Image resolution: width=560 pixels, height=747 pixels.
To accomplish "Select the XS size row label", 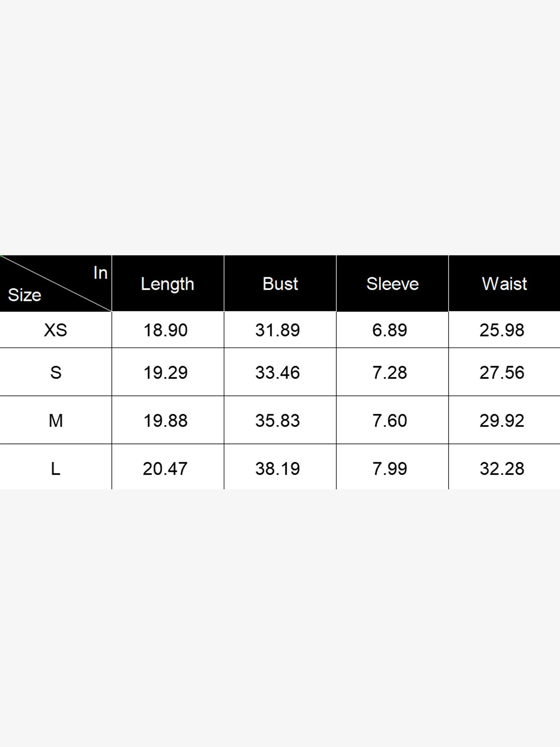I will 56,330.
